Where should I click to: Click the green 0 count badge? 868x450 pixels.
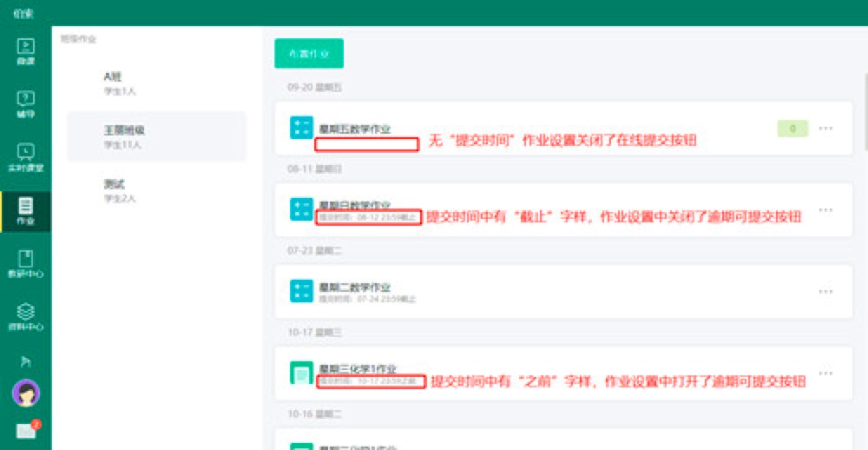coord(792,129)
